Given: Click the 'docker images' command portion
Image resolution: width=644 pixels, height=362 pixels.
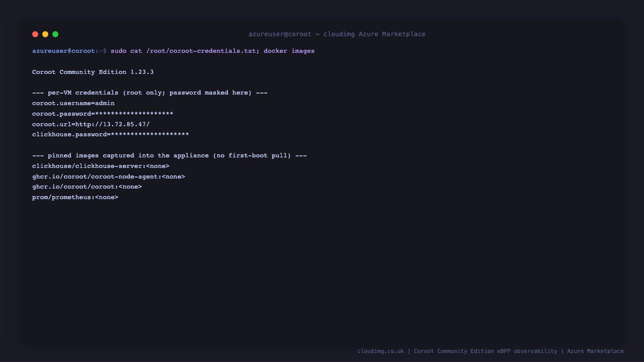Looking at the screenshot, I should (x=289, y=51).
